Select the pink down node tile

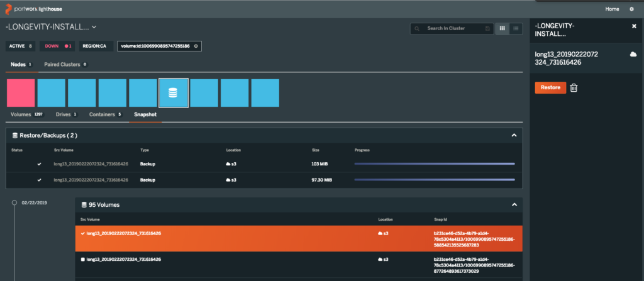coord(21,93)
